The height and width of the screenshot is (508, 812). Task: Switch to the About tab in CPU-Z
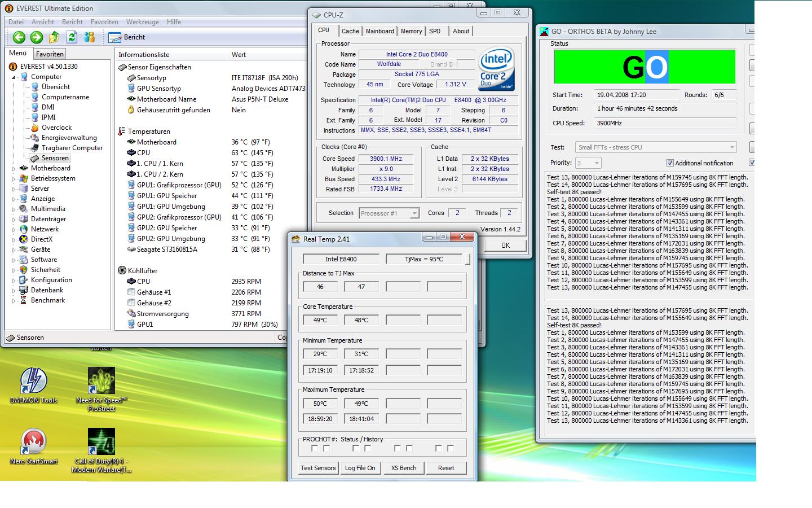tap(461, 31)
